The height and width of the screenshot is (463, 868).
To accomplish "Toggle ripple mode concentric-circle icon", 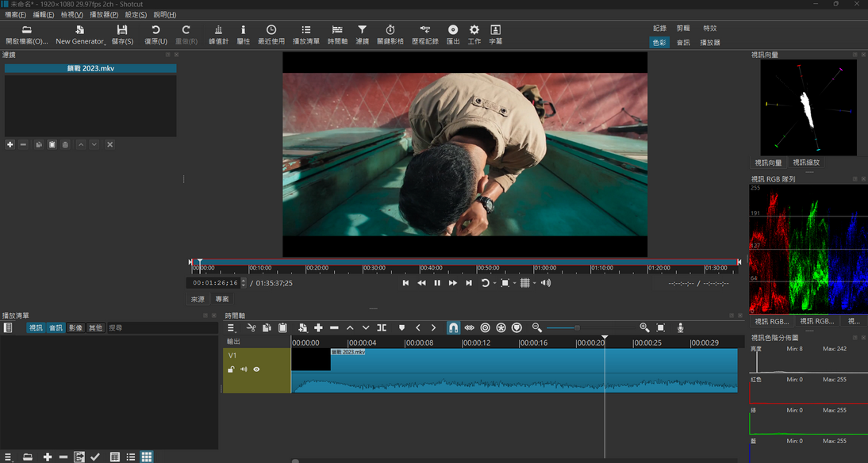I will tap(485, 328).
